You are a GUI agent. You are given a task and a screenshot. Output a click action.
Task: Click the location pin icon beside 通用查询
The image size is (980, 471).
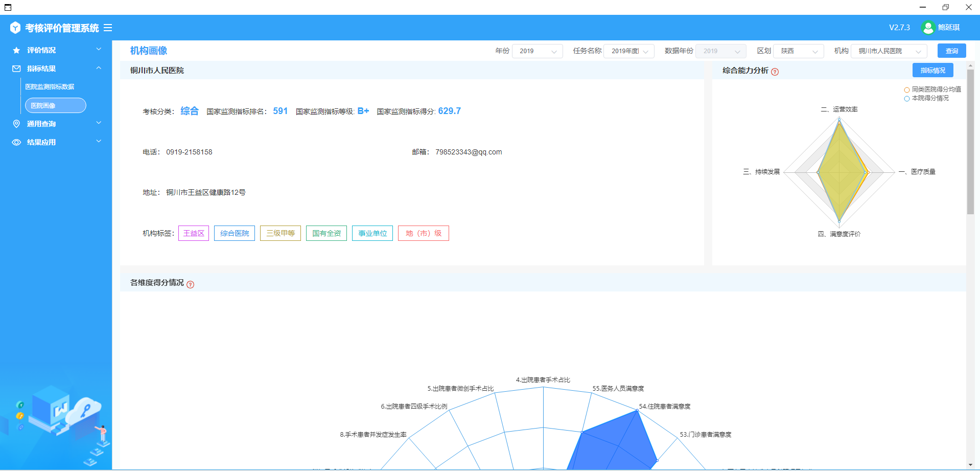pos(16,124)
